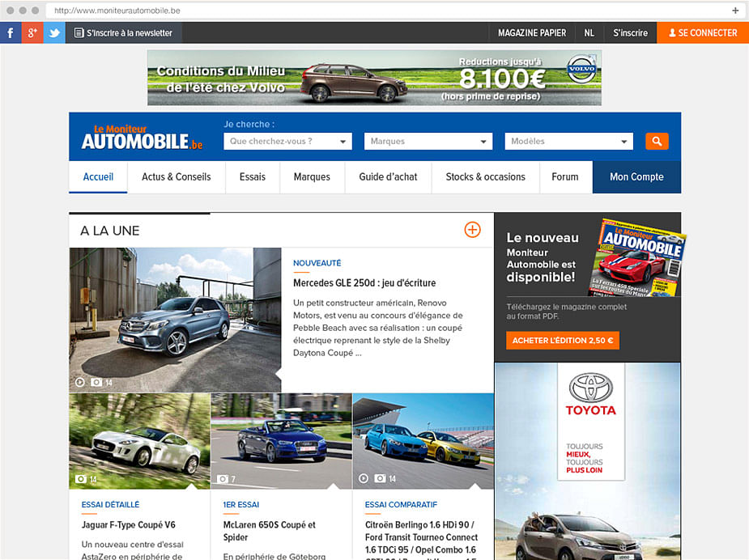Expand the 'Que cherchez-vous ?' dropdown
The width and height of the screenshot is (749, 560).
(287, 142)
